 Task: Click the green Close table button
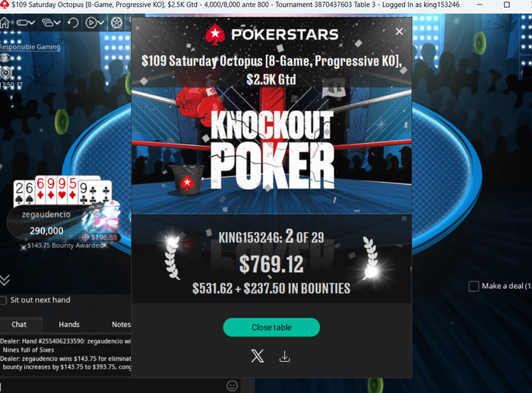point(271,327)
